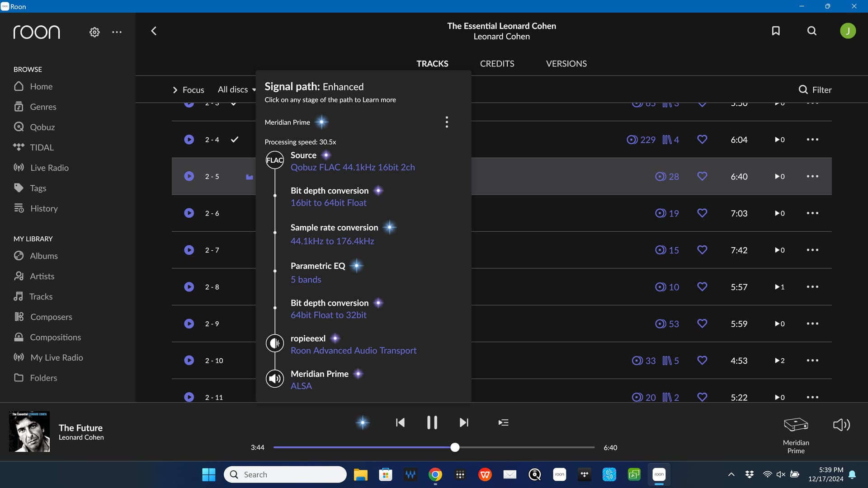868x488 pixels.
Task: Open more options for the 4:53 track
Action: click(812, 361)
